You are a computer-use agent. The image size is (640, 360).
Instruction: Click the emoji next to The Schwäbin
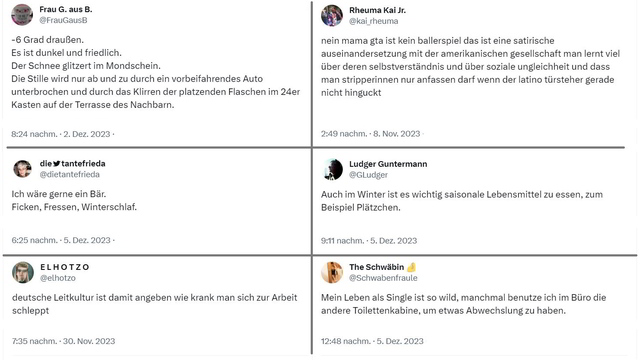[411, 267]
